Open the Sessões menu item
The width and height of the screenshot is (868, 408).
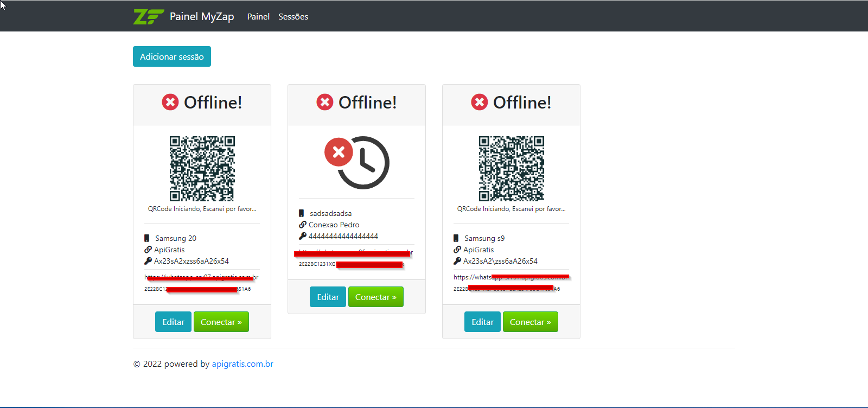click(x=293, y=17)
